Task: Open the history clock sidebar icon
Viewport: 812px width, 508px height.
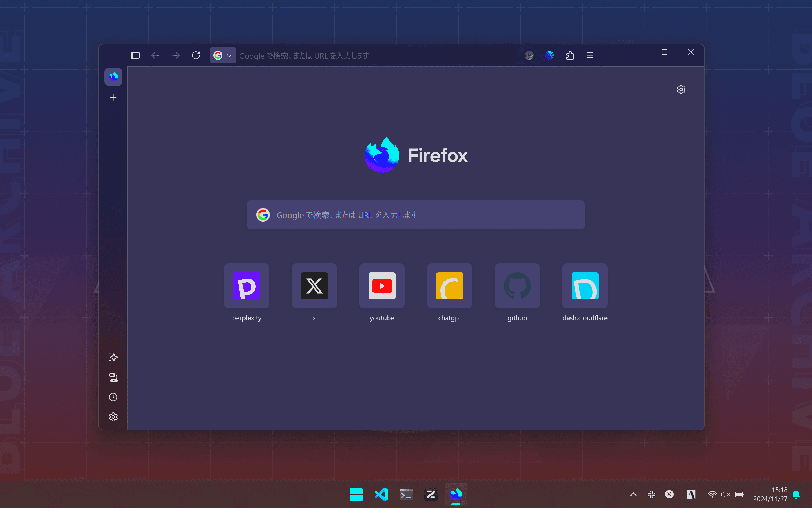Action: (113, 397)
